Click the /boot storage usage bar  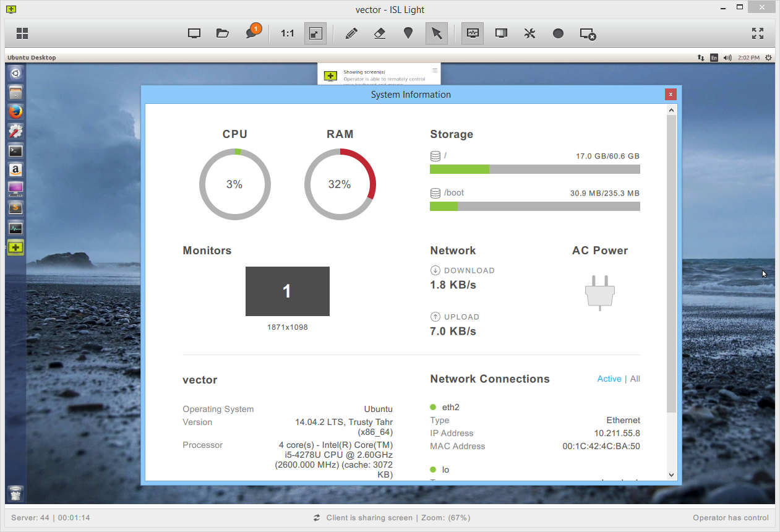(535, 206)
